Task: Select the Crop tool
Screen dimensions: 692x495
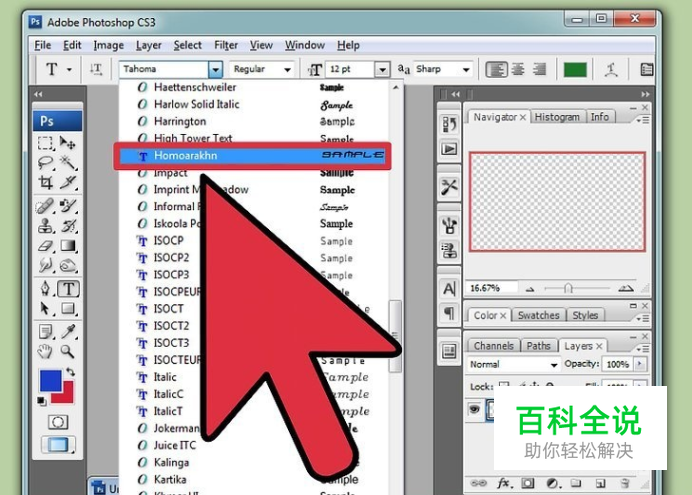Action: pyautogui.click(x=45, y=182)
